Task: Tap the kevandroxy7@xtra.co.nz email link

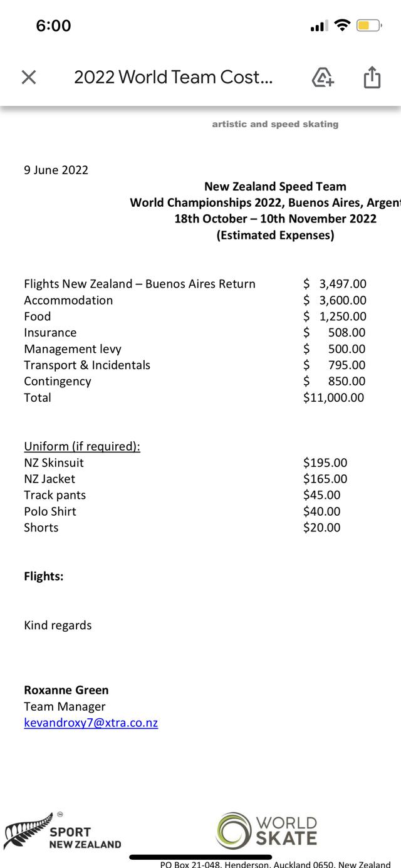Action: click(x=91, y=723)
